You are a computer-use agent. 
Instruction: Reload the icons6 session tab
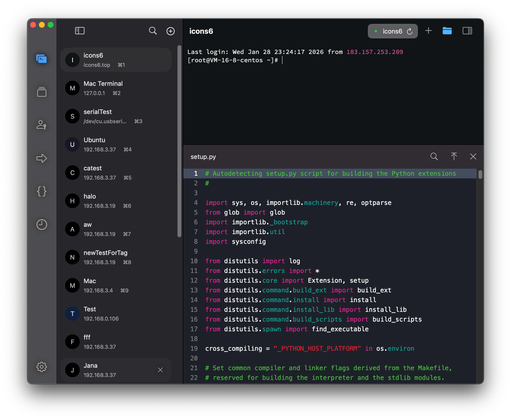coord(410,31)
